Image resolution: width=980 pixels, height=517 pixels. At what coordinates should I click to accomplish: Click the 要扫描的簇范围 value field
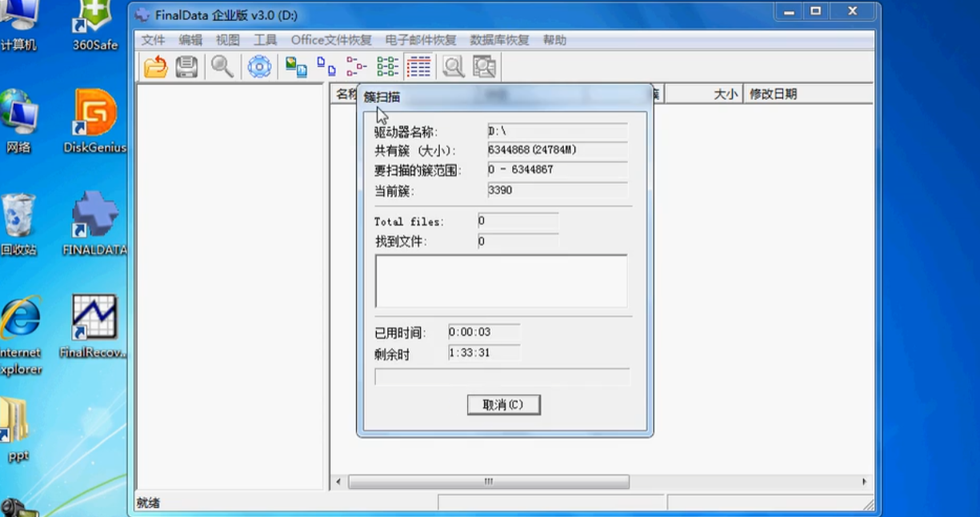click(x=558, y=170)
